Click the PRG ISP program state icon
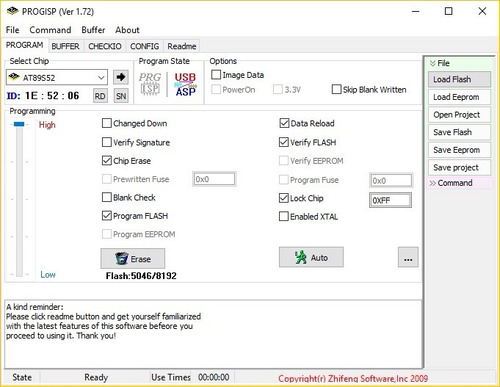The height and width of the screenshot is (387, 500). [x=150, y=84]
